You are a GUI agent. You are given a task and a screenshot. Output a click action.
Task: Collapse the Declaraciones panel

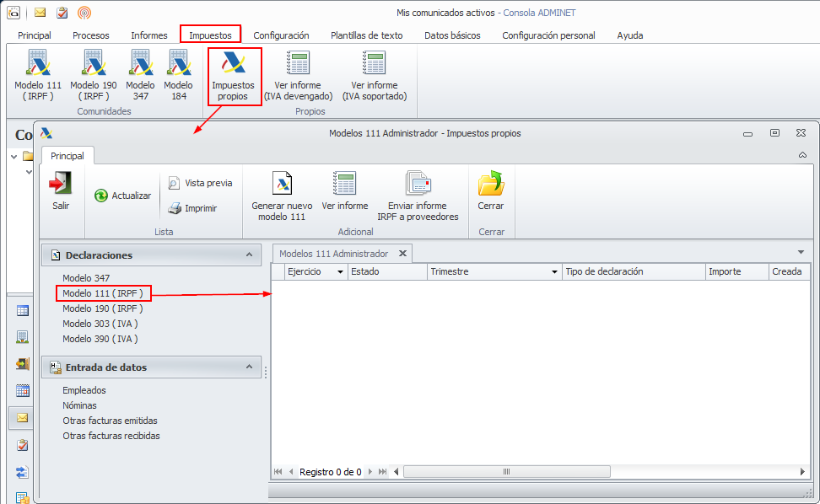click(x=250, y=255)
